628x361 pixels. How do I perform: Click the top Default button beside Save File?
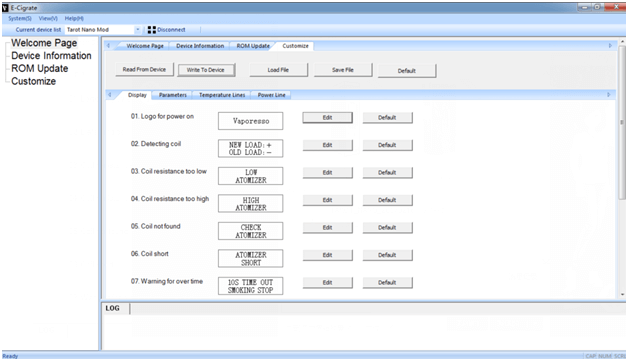tap(407, 71)
